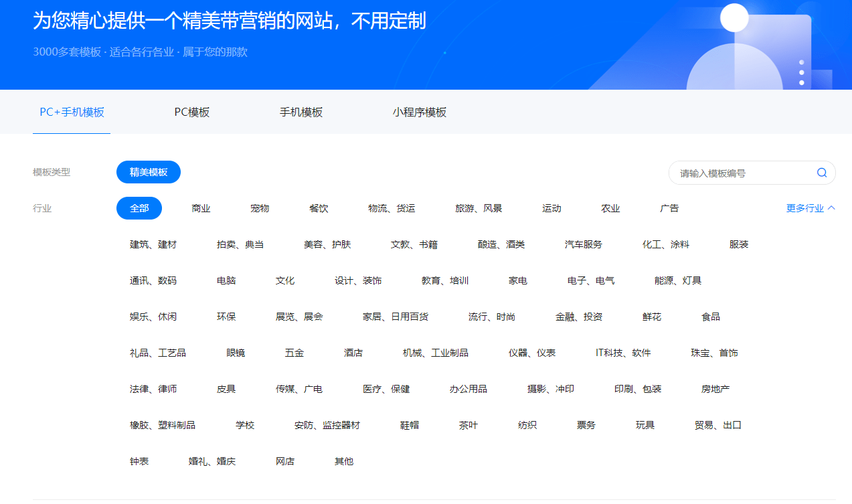Open the PC模板 tab
Screen dimensions: 852x504
coord(192,112)
